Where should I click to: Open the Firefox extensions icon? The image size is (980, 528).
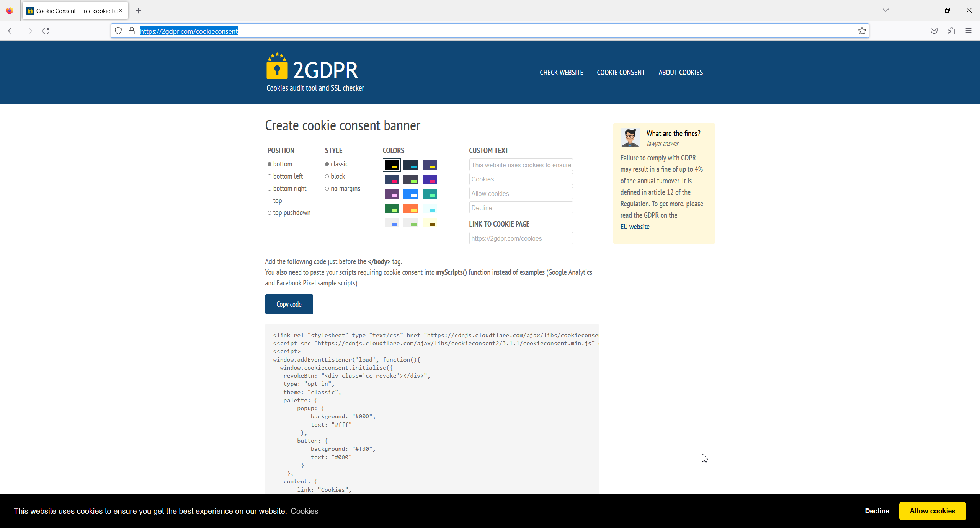951,31
